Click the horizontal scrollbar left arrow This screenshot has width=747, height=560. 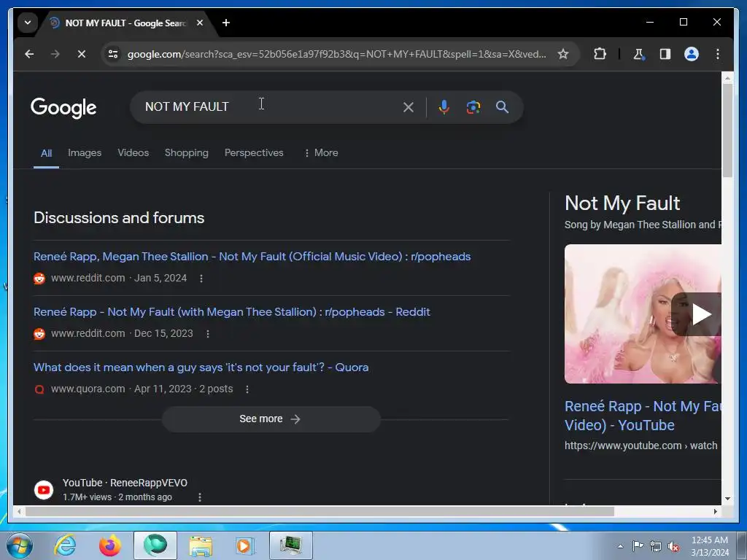[x=19, y=511]
